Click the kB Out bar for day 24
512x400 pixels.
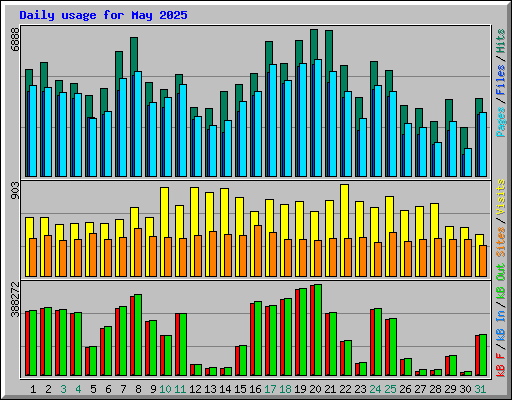click(x=378, y=342)
